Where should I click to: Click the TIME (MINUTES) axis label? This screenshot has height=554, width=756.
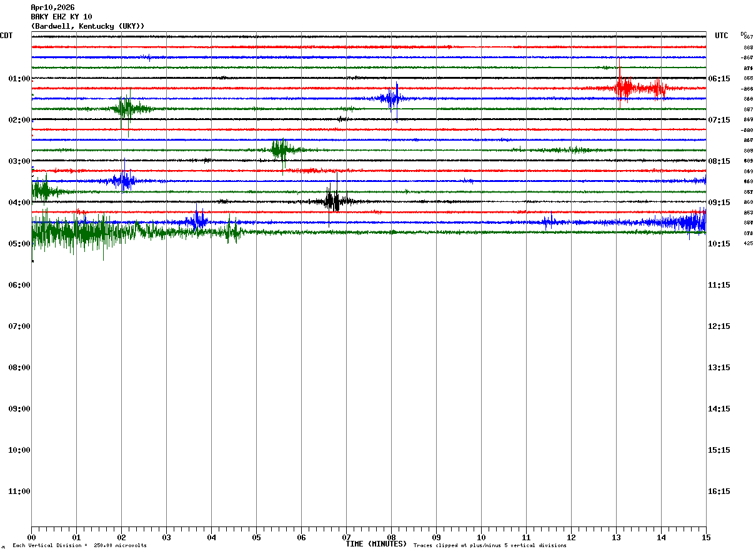[376, 544]
